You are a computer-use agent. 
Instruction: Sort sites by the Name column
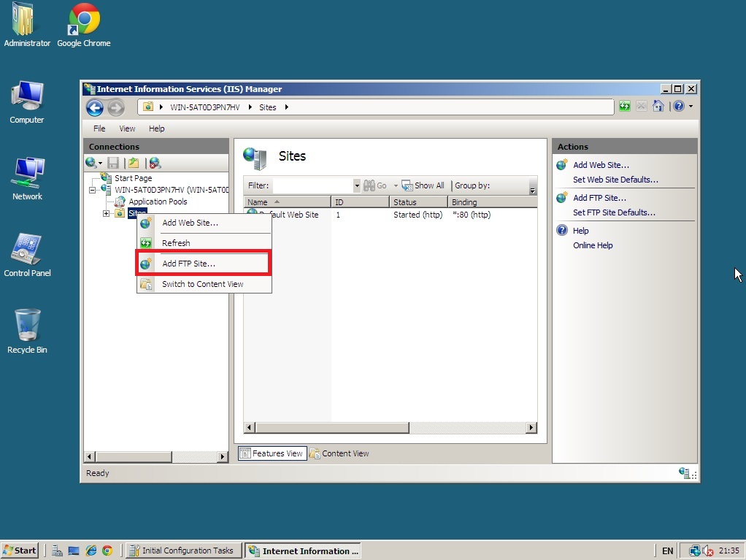click(x=287, y=202)
